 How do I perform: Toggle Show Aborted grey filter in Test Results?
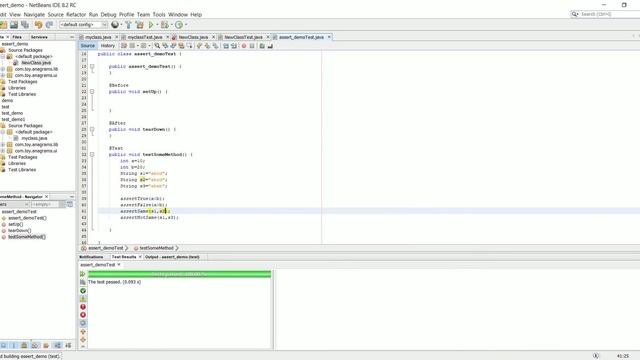(83, 323)
